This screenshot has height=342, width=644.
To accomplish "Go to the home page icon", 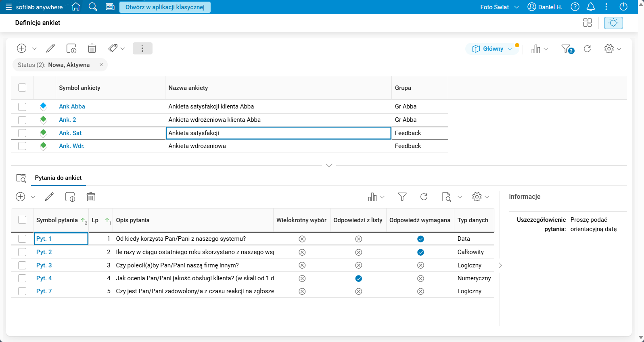I will [75, 7].
